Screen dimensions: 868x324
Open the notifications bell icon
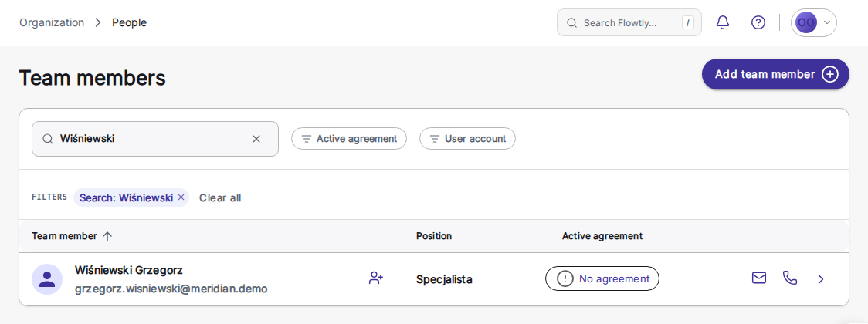click(722, 22)
